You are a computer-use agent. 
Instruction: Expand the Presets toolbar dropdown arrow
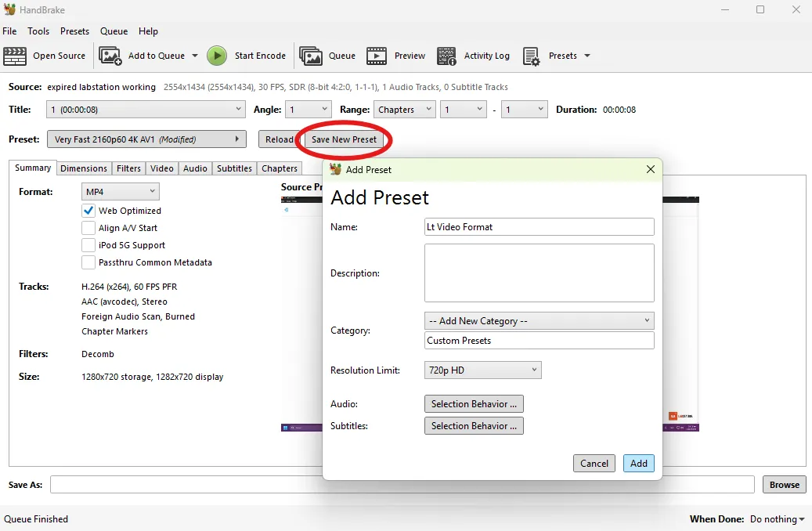click(587, 56)
